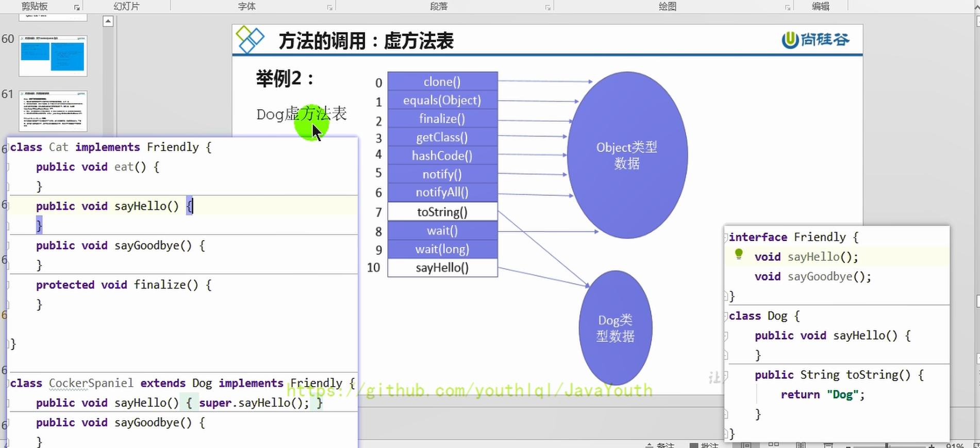This screenshot has width=980, height=448.
Task: Open the 剪贴板 group dialog launcher
Action: 77,8
